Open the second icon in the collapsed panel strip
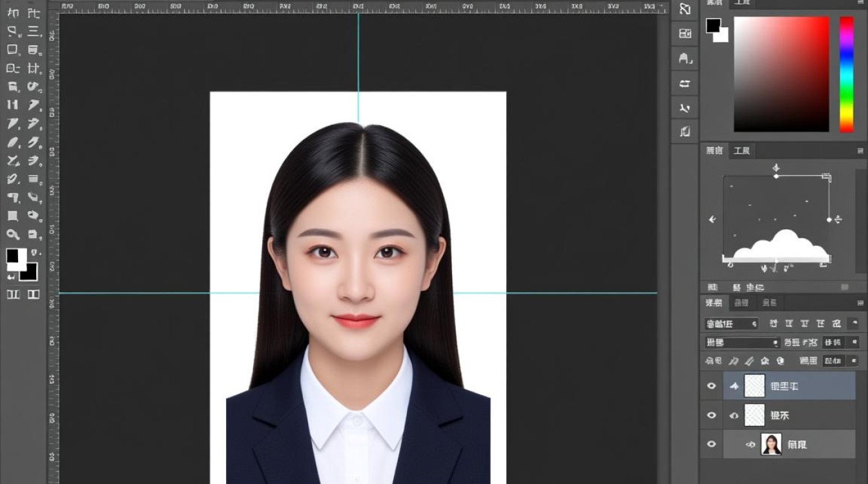This screenshot has height=484, width=868. (x=685, y=34)
